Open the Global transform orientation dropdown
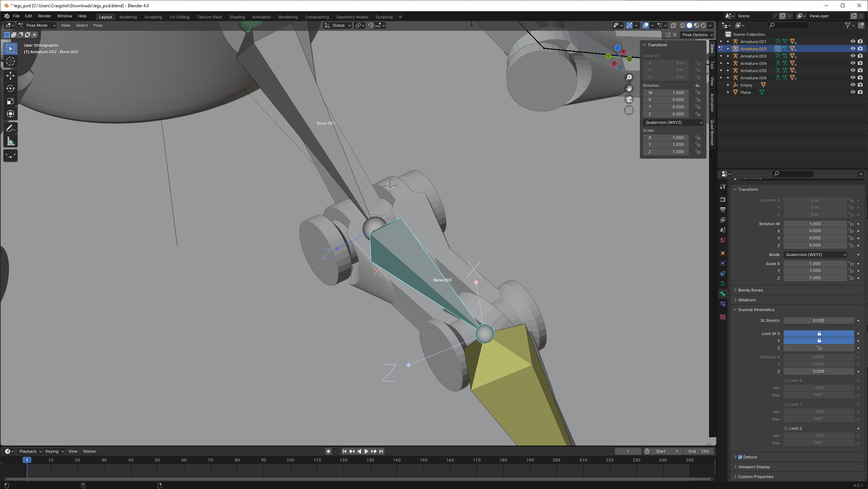Viewport: 868px width, 489px height. click(x=337, y=25)
